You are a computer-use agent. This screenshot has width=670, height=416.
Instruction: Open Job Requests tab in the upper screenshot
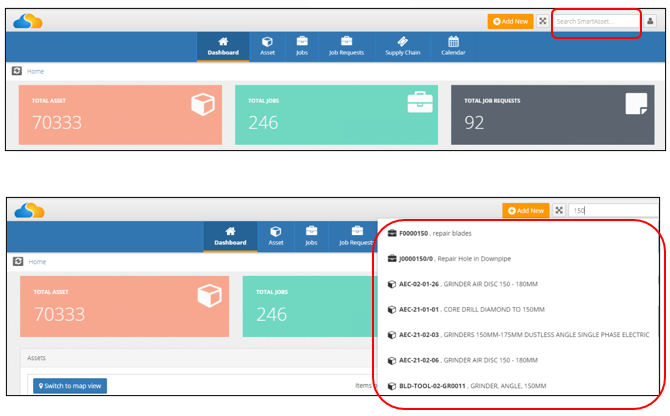coord(347,47)
